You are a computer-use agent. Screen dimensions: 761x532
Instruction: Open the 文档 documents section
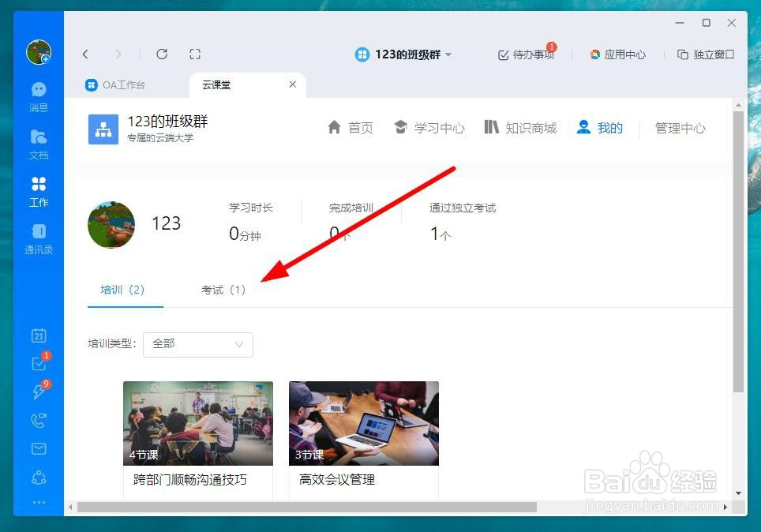39,144
